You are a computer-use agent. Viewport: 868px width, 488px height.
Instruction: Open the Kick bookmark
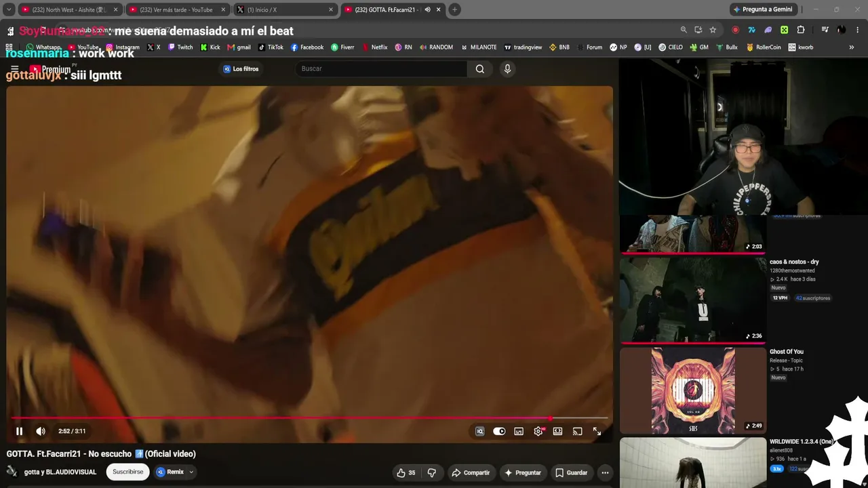(x=210, y=47)
